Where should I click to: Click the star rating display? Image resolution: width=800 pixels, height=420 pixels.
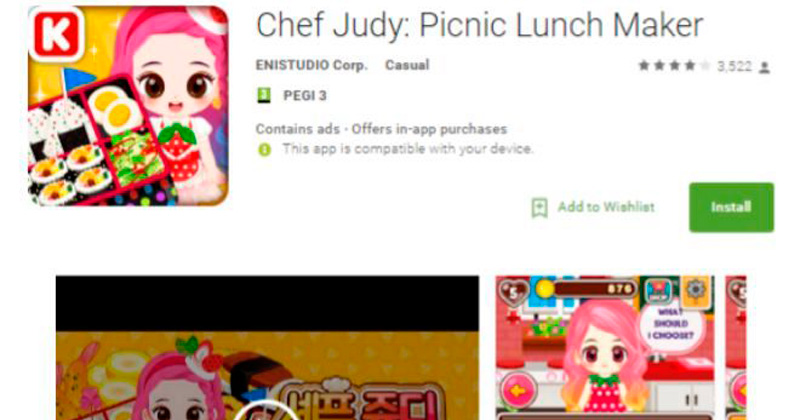(x=674, y=66)
